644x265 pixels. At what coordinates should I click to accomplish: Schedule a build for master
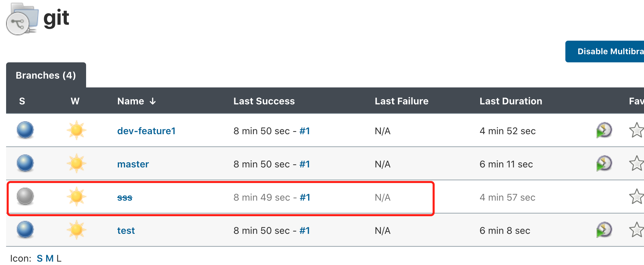coord(604,164)
